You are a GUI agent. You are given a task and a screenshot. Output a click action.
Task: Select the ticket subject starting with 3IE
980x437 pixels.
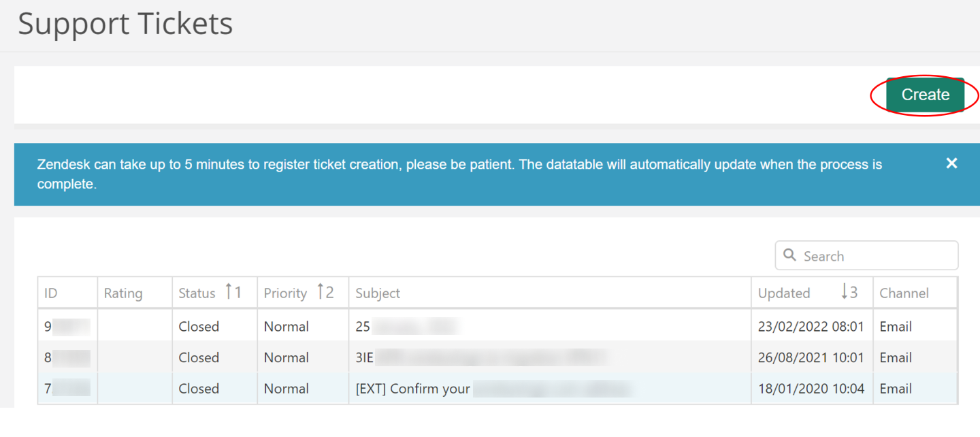(480, 358)
